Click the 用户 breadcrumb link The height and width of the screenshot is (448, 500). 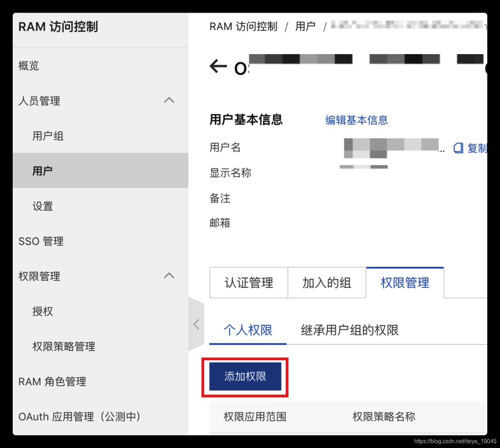coord(305,26)
